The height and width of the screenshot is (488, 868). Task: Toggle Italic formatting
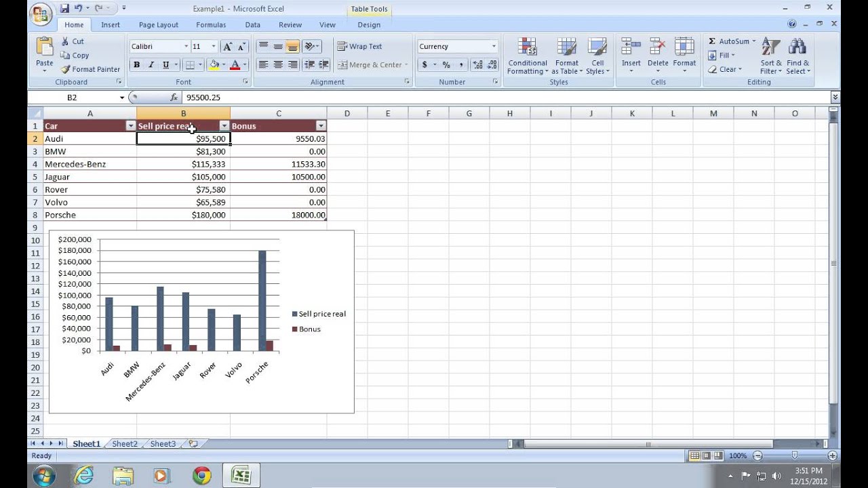[x=151, y=65]
